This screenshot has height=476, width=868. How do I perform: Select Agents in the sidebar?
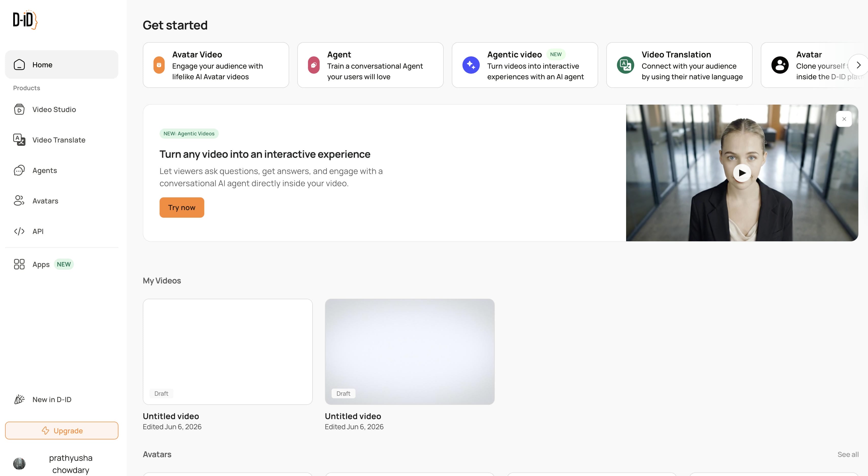pyautogui.click(x=62, y=170)
